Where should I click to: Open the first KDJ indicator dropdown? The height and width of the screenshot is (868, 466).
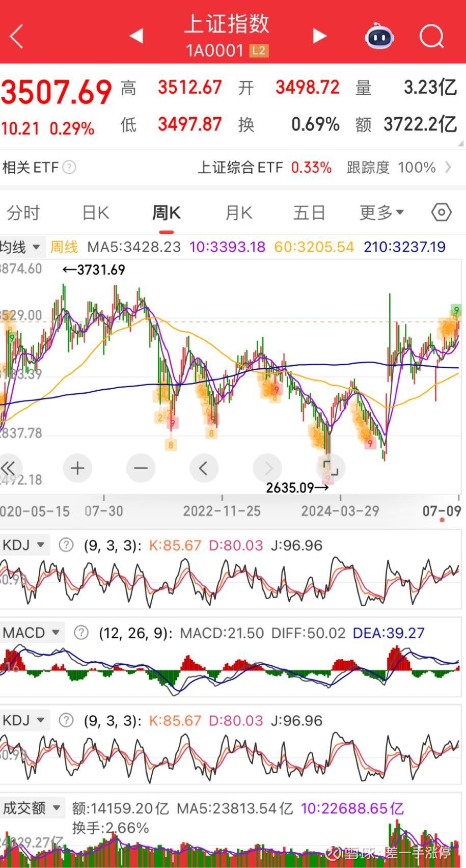25,545
